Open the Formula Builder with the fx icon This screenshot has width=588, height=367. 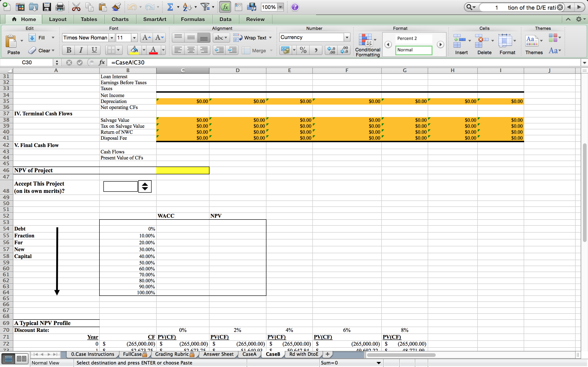225,7
